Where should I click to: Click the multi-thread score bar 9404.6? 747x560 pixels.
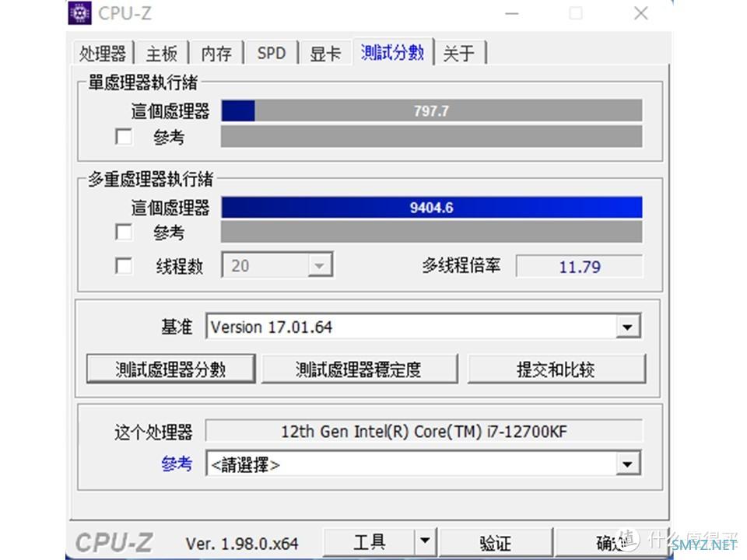[432, 208]
